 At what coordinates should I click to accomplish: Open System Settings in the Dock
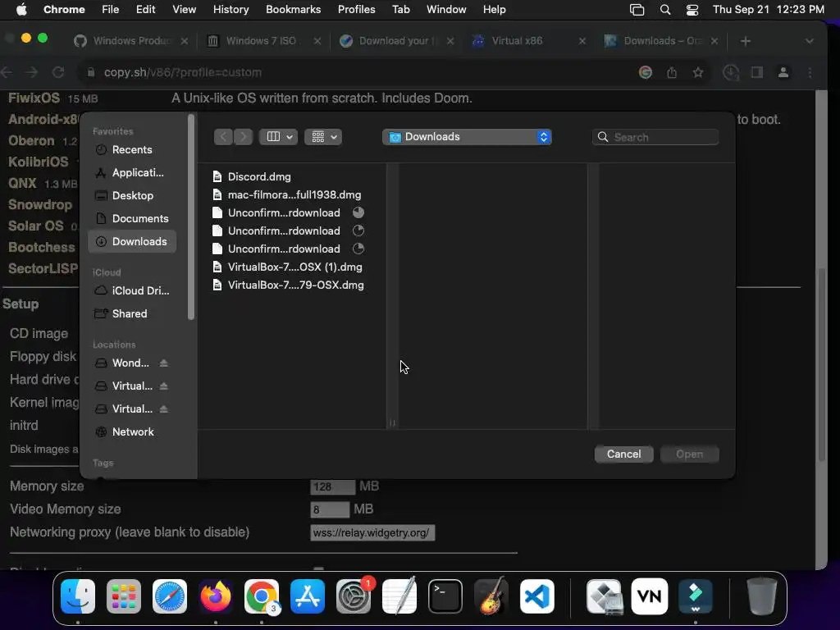pyautogui.click(x=354, y=596)
